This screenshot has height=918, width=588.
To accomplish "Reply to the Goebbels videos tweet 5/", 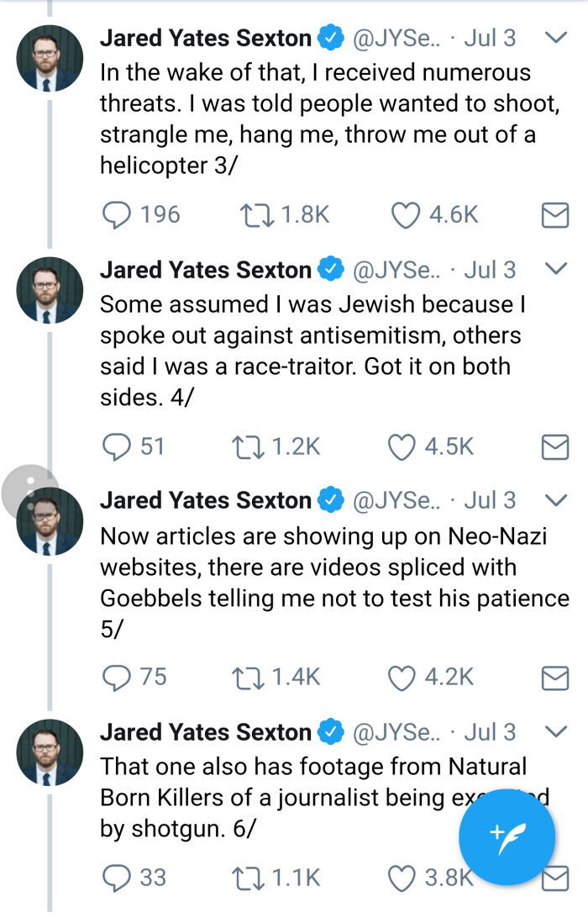I will 115,676.
